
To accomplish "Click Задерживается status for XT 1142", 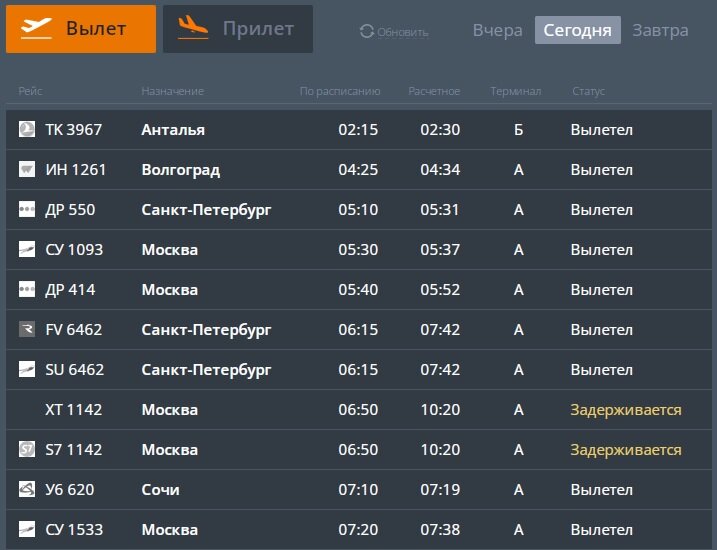I will (626, 410).
